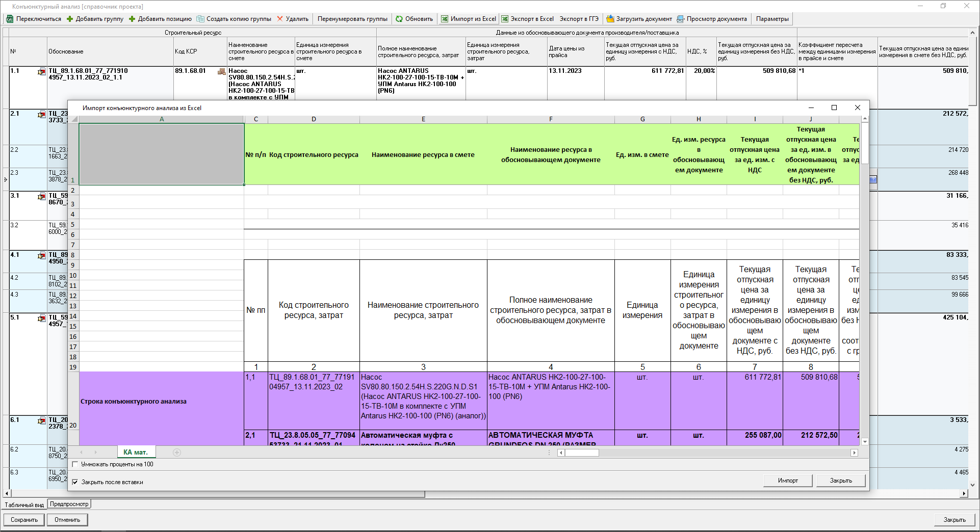The width and height of the screenshot is (980, 532).
Task: Click the spreadsheet horizontal scrollbar thumb
Action: (582, 453)
